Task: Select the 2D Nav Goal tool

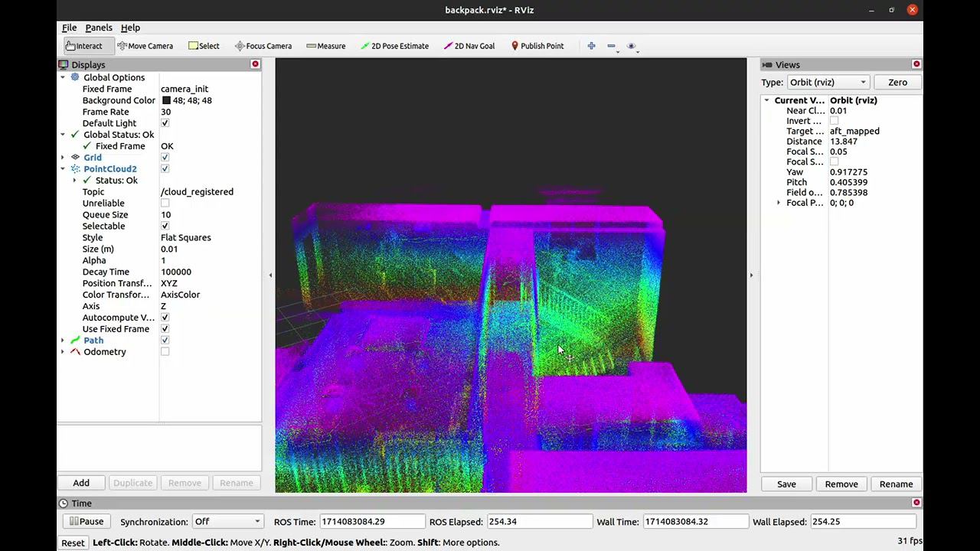Action: (x=469, y=46)
